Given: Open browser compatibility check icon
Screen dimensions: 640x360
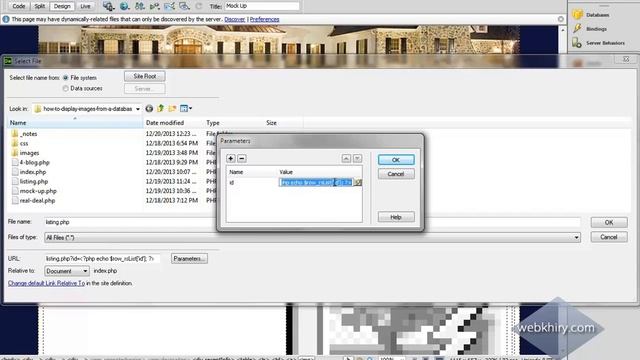Looking at the screenshot, I should 169,6.
